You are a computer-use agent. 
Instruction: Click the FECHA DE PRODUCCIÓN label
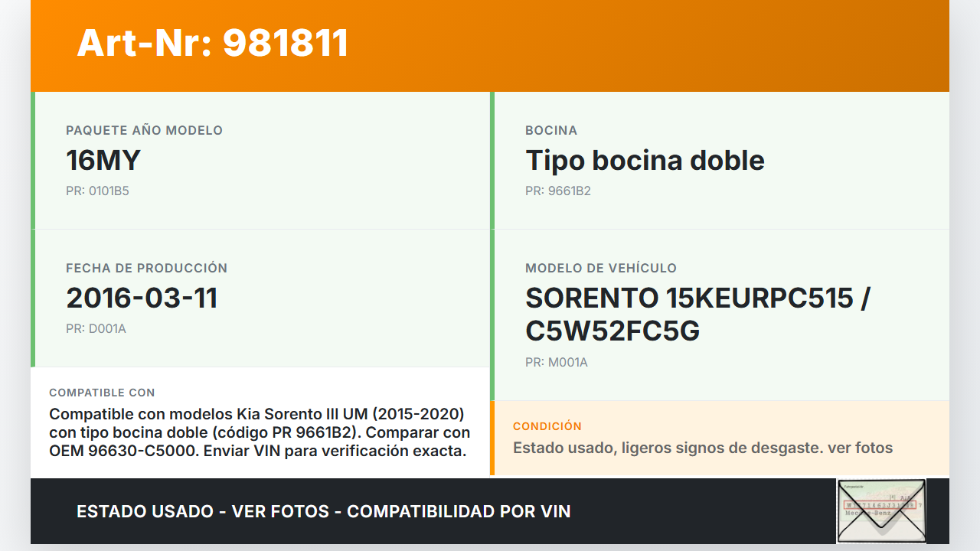(x=147, y=268)
